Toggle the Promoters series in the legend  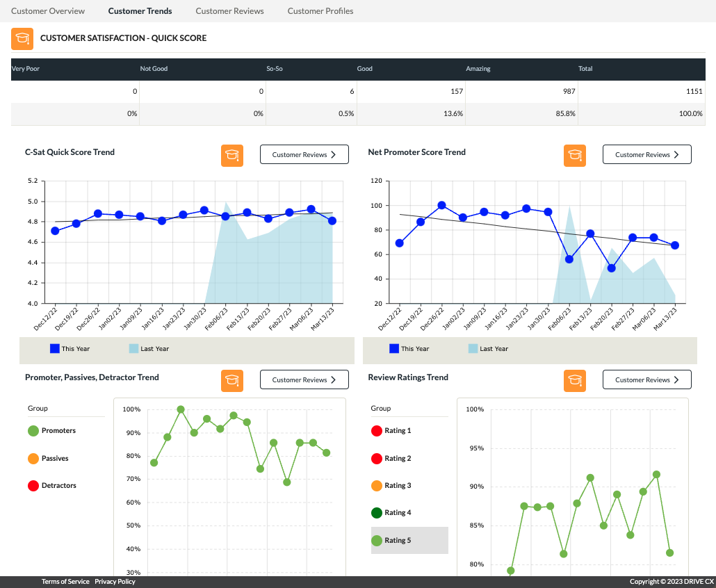(x=52, y=431)
